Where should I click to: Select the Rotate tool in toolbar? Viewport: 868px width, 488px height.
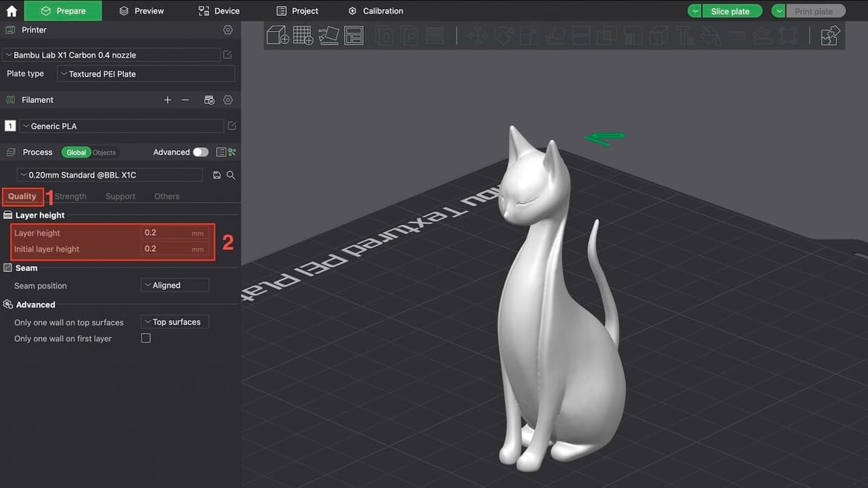(504, 35)
